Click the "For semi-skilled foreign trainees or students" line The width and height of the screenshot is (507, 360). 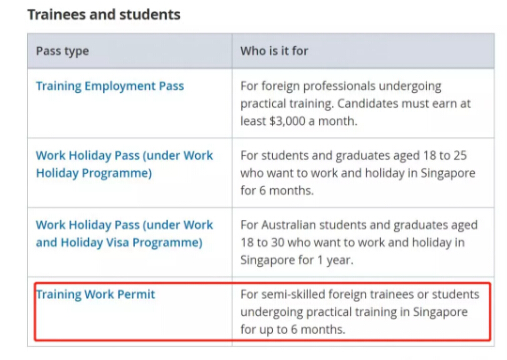[360, 295]
